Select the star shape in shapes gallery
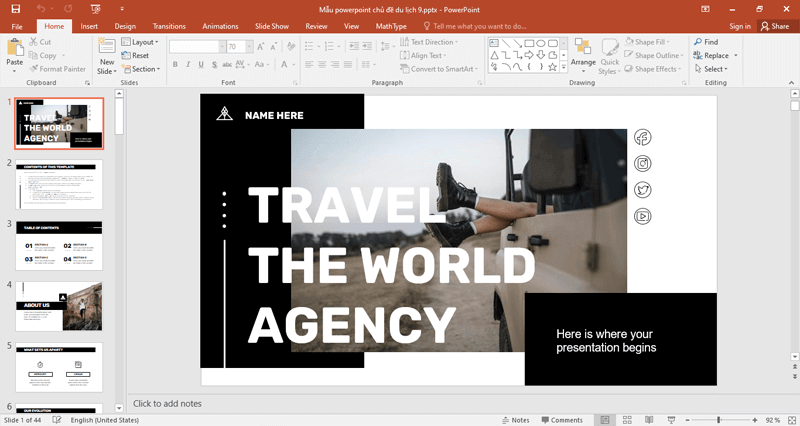The width and height of the screenshot is (800, 426). click(552, 67)
